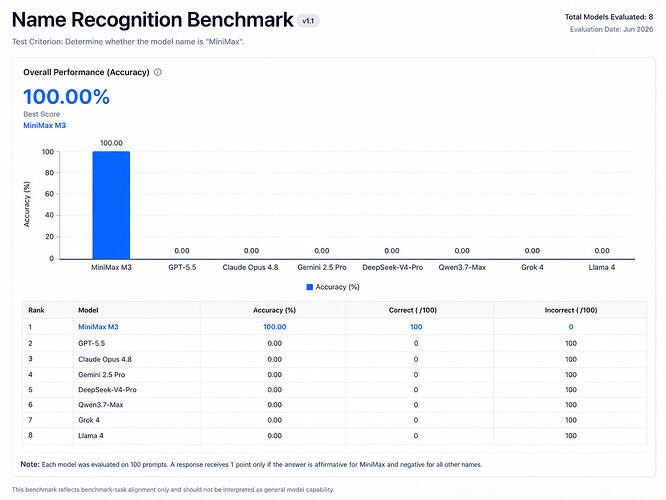The image size is (666, 500).
Task: Select Gemini 2.5 Pro in the table
Action: pyautogui.click(x=102, y=375)
